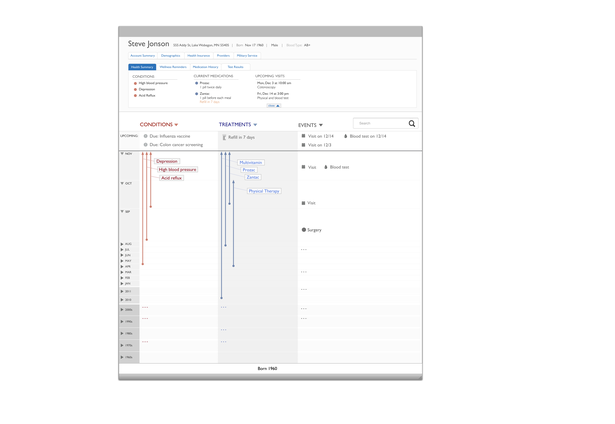Click the orange Refill in 7 days note
Viewport: 615px width, 424px height.
click(x=208, y=102)
